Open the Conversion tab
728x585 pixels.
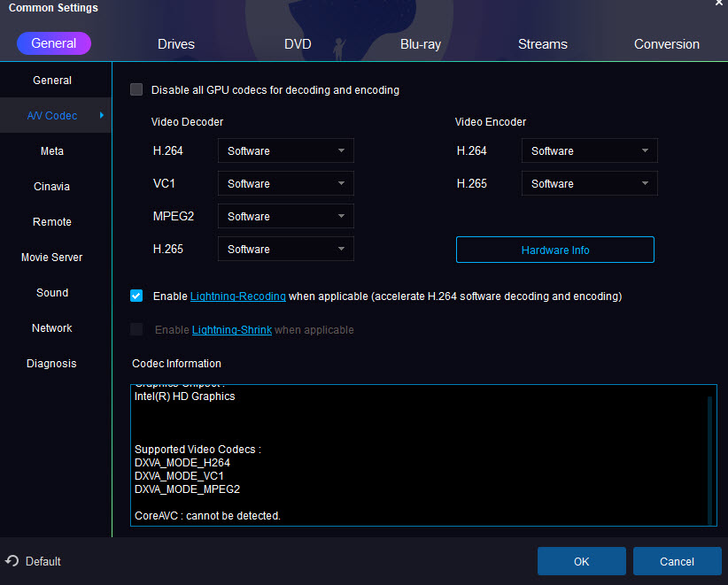coord(666,44)
